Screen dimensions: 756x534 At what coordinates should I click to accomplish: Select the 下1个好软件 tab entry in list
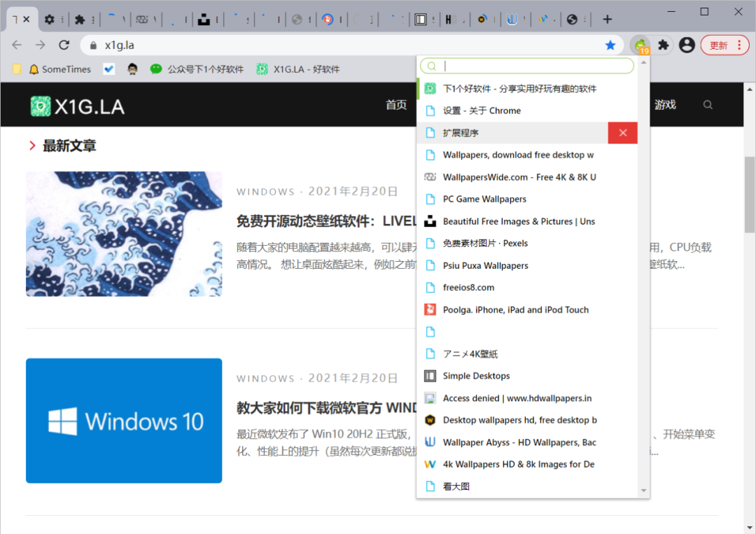click(x=527, y=89)
